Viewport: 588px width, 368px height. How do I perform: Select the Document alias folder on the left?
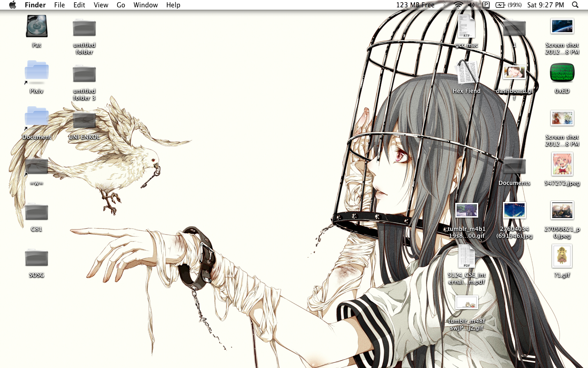tap(37, 118)
